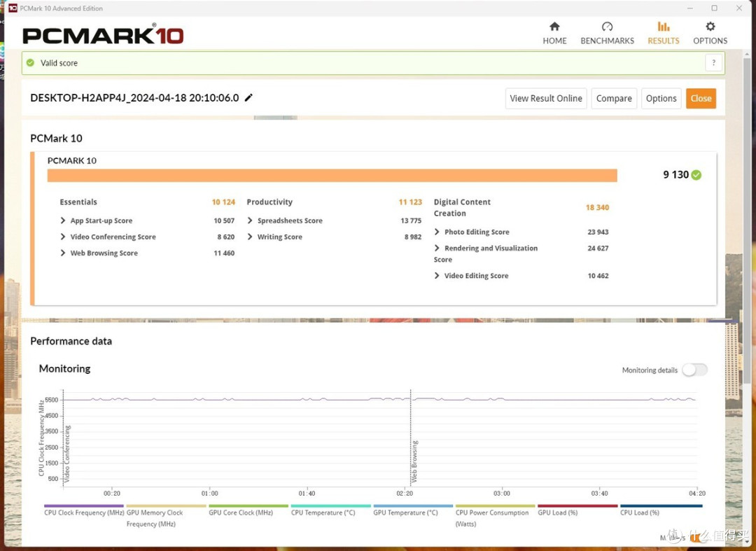Click the HOME house icon
The width and height of the screenshot is (756, 551).
coord(554,26)
